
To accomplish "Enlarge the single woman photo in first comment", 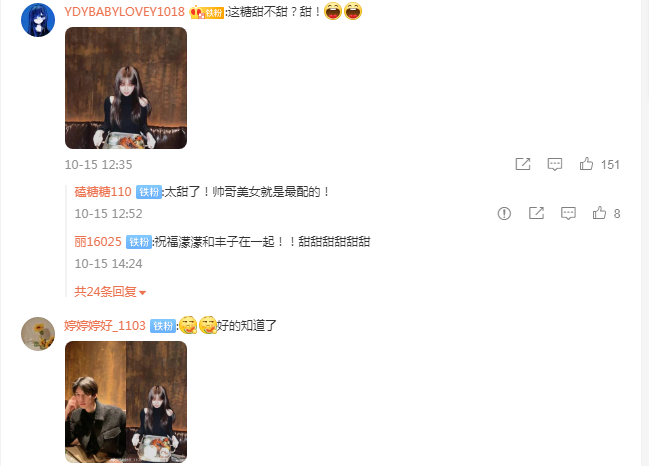I will pyautogui.click(x=126, y=88).
